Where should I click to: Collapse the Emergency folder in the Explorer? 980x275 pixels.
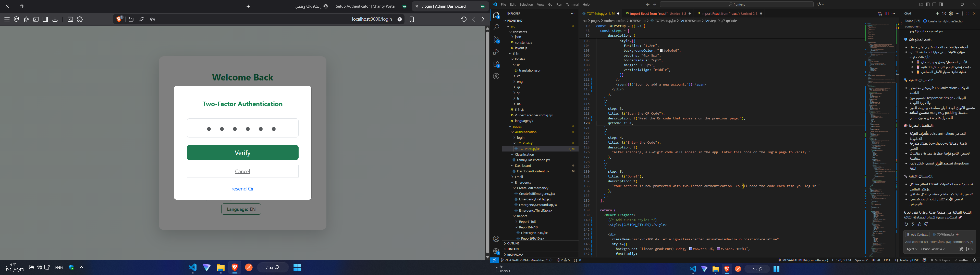coord(523,182)
